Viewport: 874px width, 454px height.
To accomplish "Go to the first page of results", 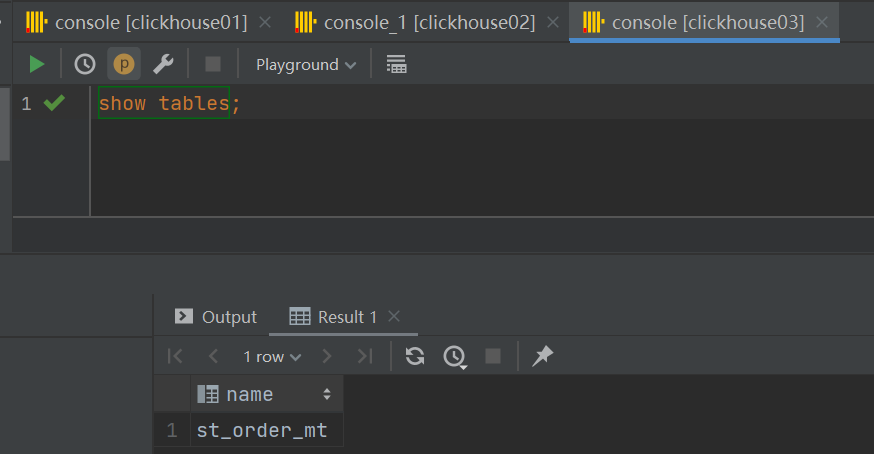I will pyautogui.click(x=175, y=356).
